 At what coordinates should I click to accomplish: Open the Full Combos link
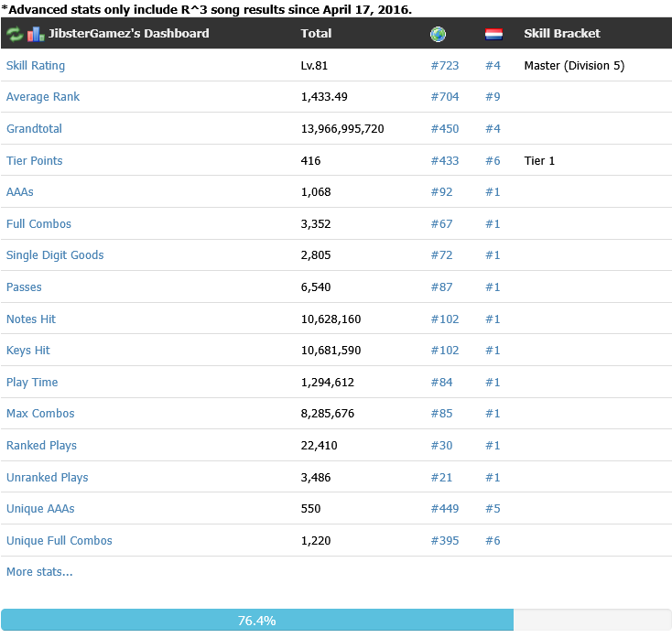coord(38,223)
